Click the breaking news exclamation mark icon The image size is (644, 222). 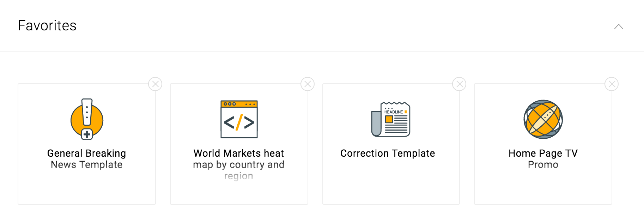tap(87, 119)
